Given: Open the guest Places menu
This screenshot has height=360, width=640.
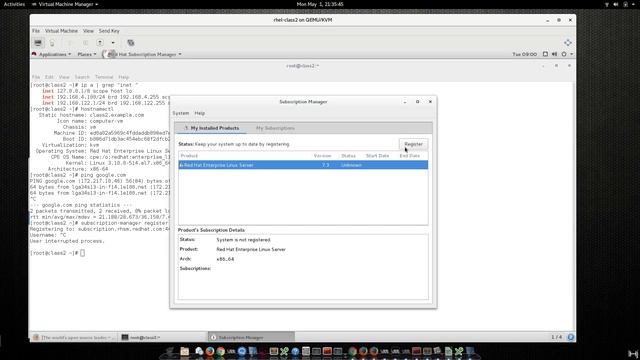Looking at the screenshot, I should [x=87, y=54].
